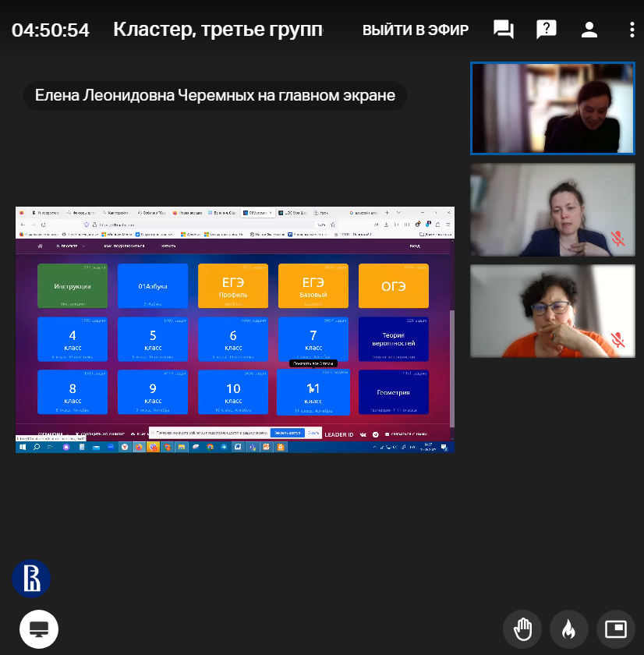Open the questions panel icon

point(547,30)
